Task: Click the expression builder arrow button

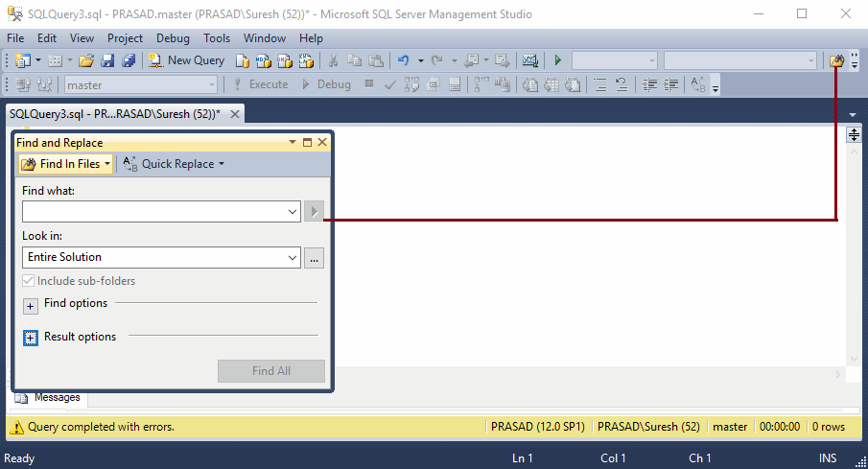Action: (x=314, y=212)
